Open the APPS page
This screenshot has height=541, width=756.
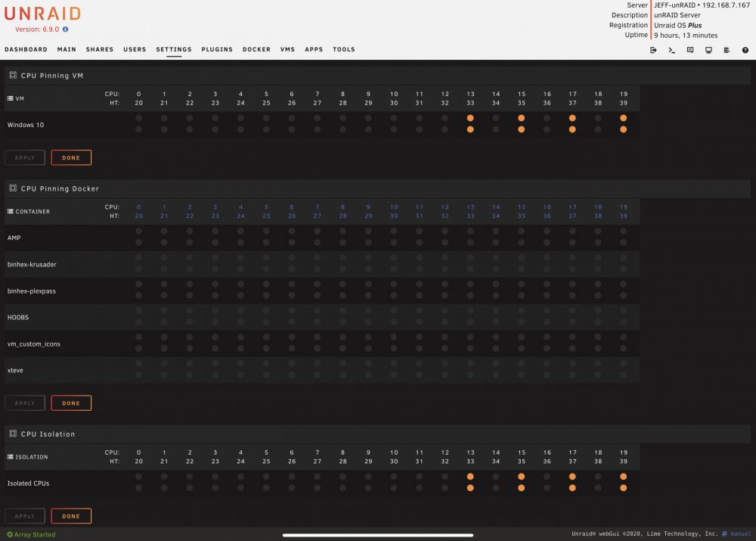[x=314, y=49]
